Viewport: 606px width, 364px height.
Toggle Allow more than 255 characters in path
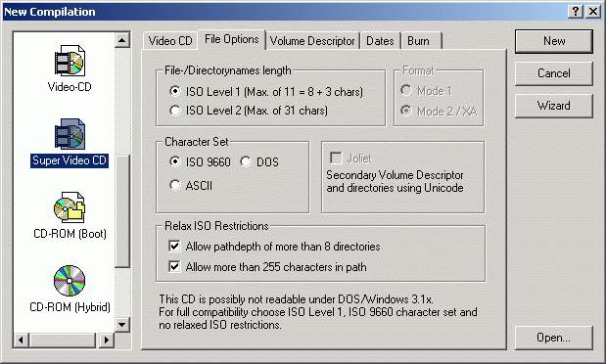174,266
